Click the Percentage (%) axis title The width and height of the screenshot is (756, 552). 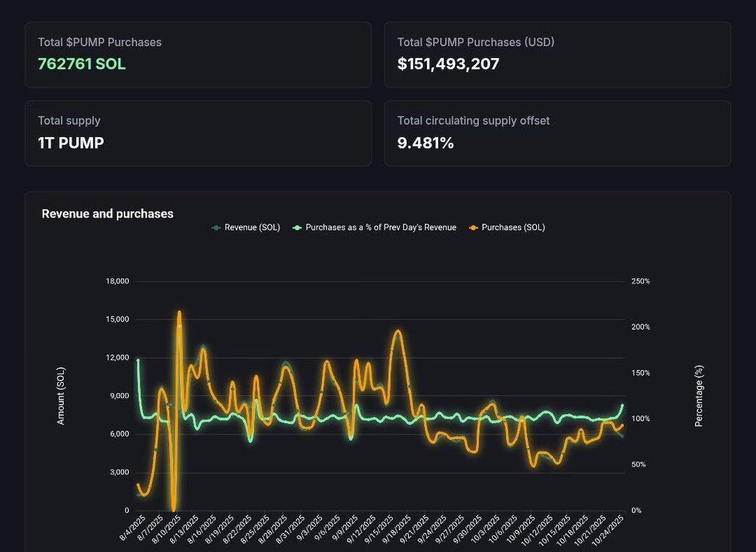698,395
